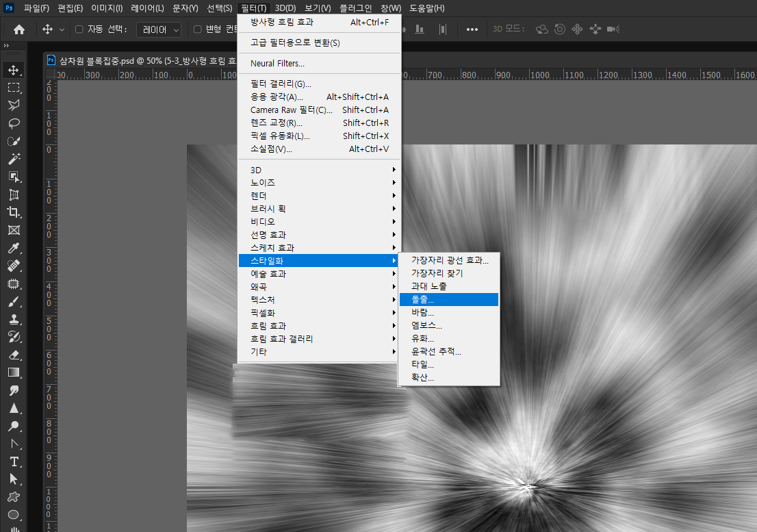Select the Polygonal Lasso tool
The height and width of the screenshot is (532, 757).
14,105
